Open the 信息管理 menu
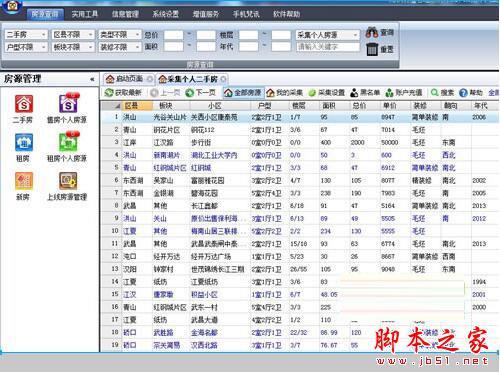Image resolution: width=500 pixels, height=372 pixels. 125,14
